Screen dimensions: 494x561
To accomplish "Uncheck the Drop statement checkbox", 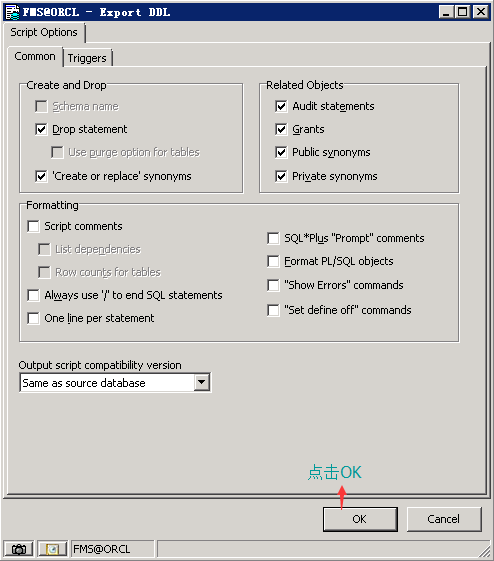I will pos(41,129).
